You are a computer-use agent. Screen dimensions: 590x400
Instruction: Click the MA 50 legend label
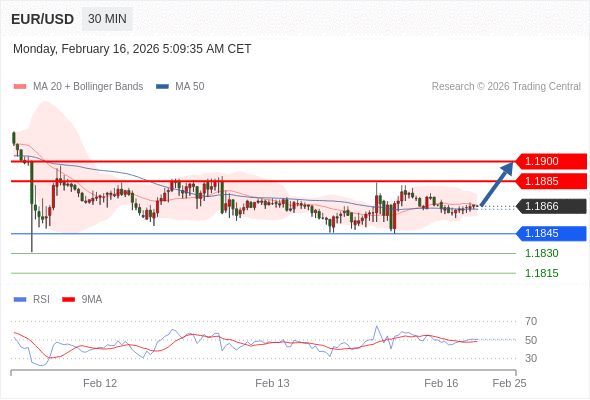click(190, 87)
